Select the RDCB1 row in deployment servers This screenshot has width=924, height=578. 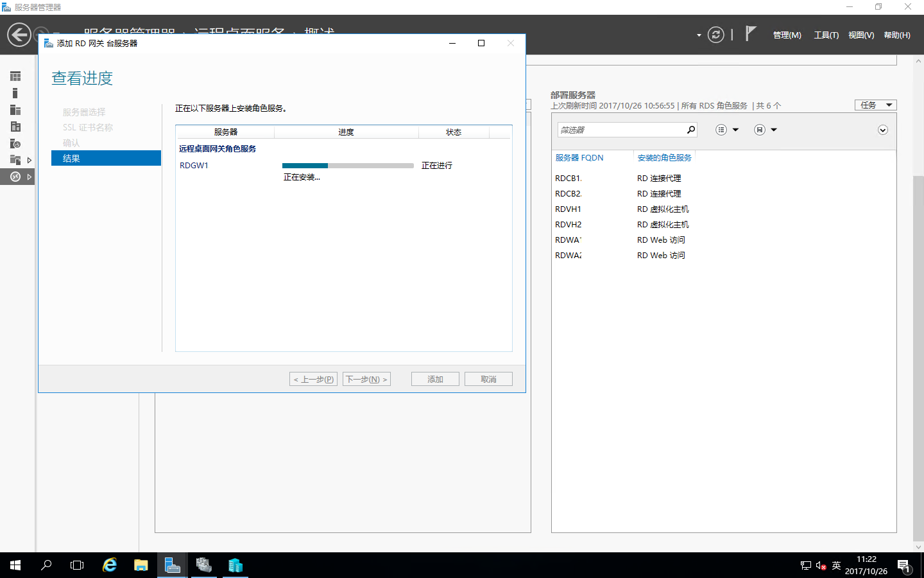(x=724, y=178)
